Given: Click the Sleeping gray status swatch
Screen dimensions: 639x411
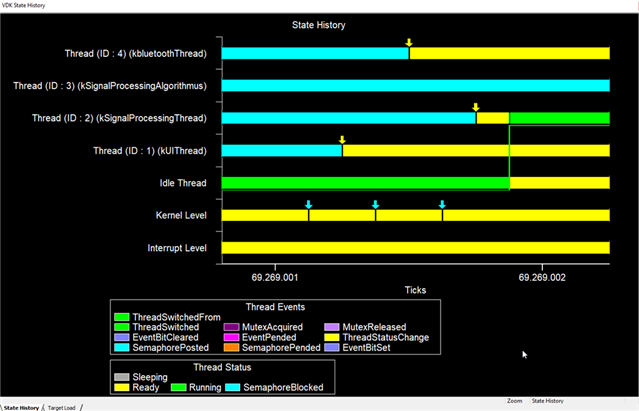Looking at the screenshot, I should (x=121, y=377).
